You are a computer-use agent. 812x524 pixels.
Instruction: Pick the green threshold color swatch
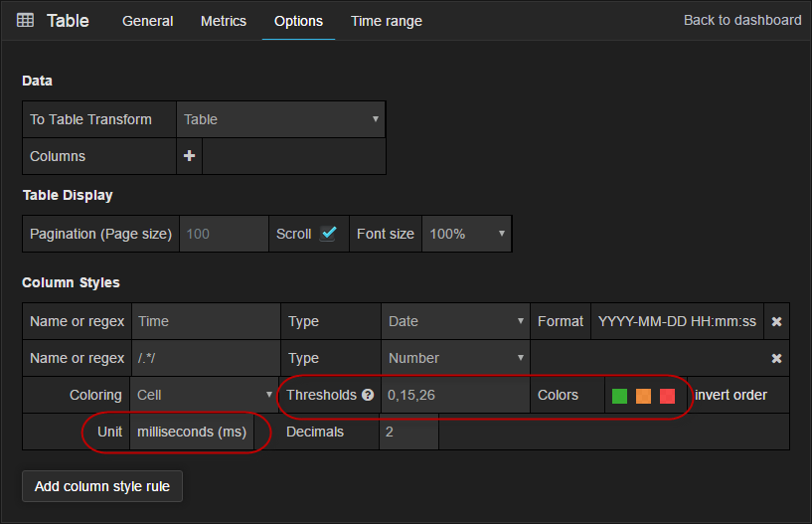tap(619, 396)
